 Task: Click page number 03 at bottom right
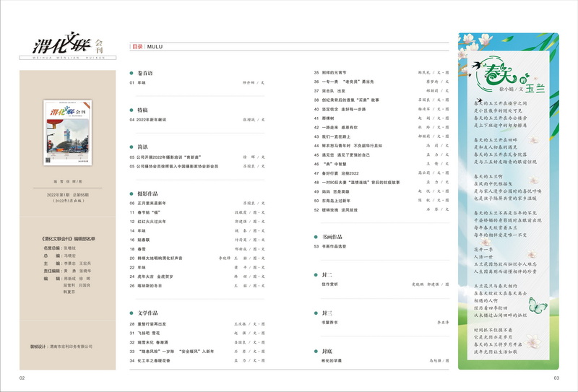(556, 378)
